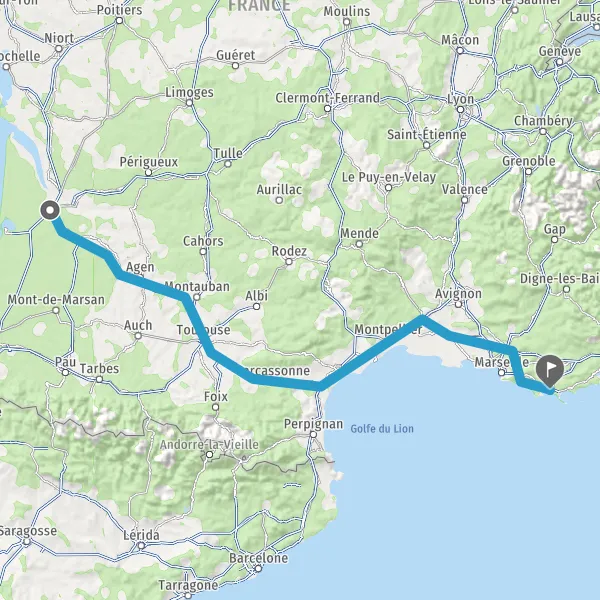The height and width of the screenshot is (600, 600).
Task: Click the Lyon city marker dot
Action: (461, 109)
